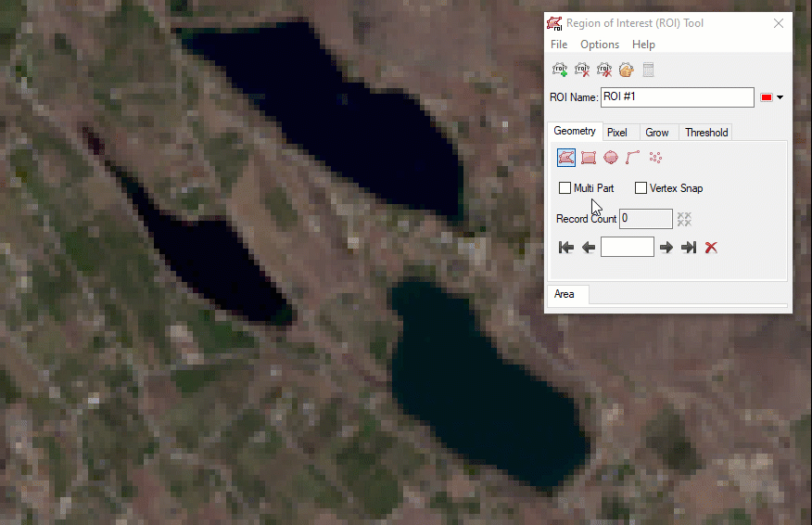Viewport: 812px width, 525px height.
Task: Switch to the Threshold tab
Action: [x=706, y=133]
